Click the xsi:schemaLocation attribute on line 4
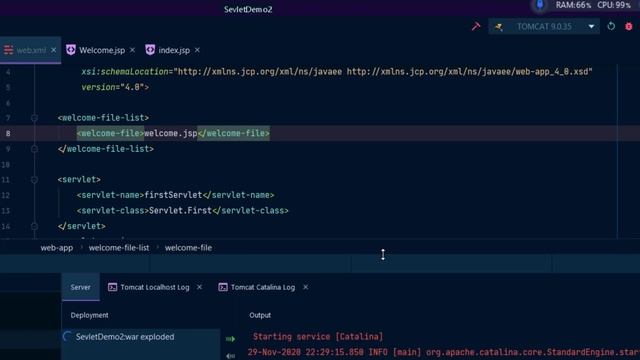640x360 pixels. [337, 72]
